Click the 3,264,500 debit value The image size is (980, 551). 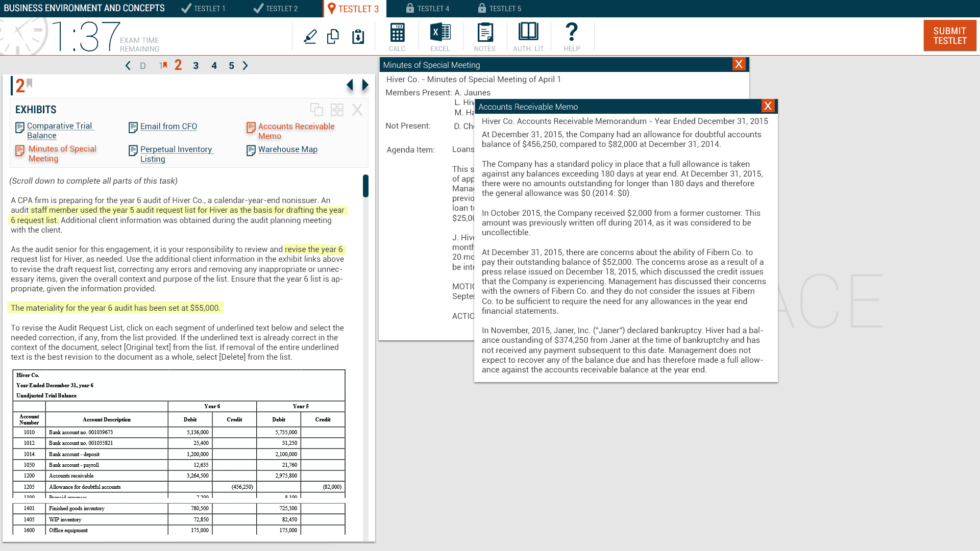point(198,475)
